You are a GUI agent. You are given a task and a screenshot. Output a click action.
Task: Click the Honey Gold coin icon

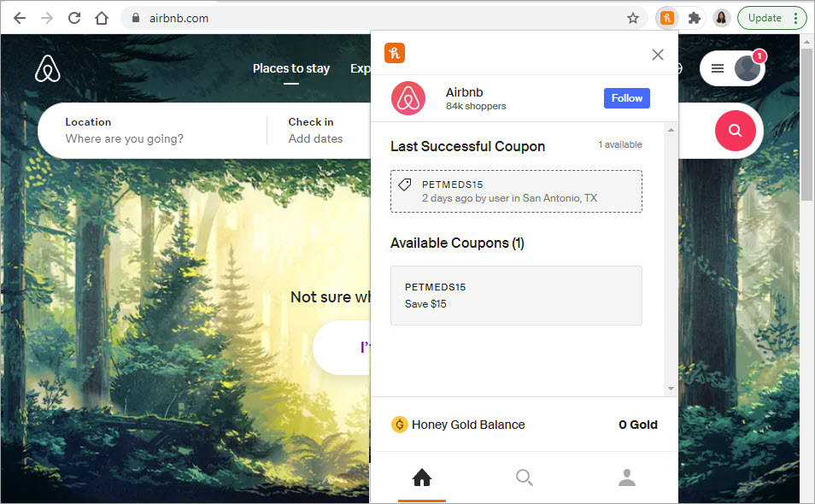(x=399, y=425)
